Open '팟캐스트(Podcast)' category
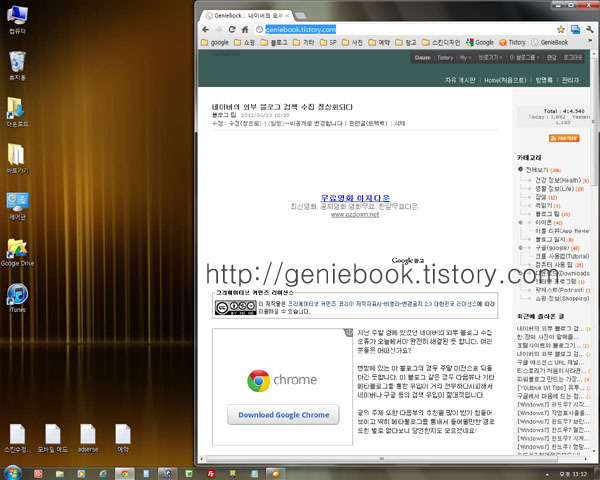The image size is (600, 480). point(559,290)
